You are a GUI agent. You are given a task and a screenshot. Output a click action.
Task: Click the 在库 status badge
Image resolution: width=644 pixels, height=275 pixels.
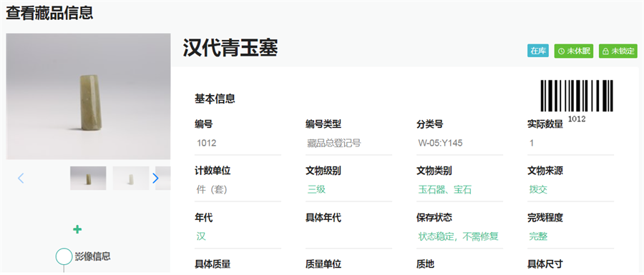point(538,51)
